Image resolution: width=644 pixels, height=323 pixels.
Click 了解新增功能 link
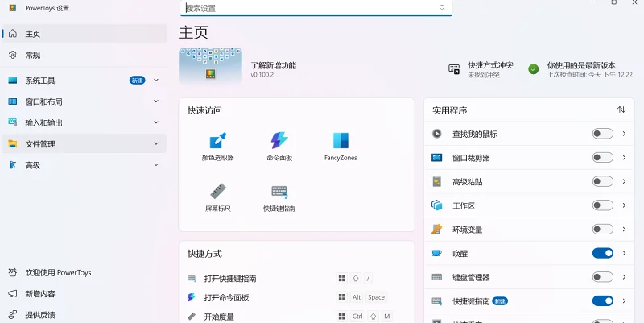pyautogui.click(x=273, y=65)
